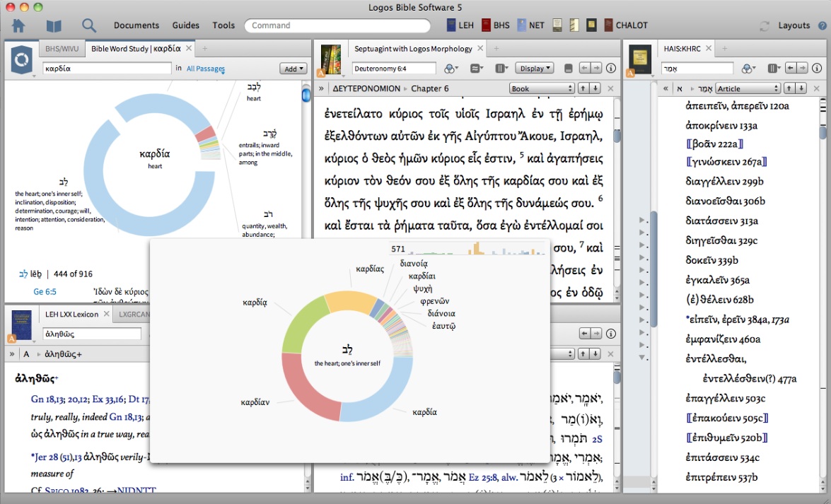Collapse the contents sidebar in the HAIS:KHRC panel
The width and height of the screenshot is (831, 504).
tap(664, 88)
